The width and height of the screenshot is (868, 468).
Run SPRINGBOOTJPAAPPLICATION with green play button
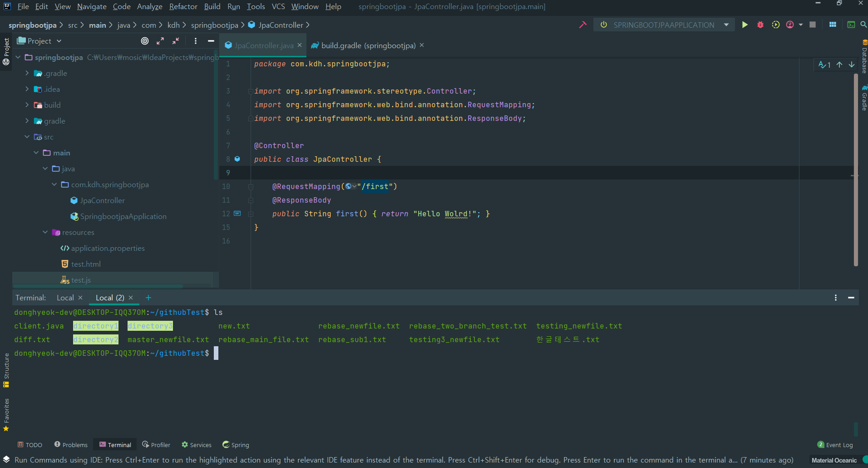coord(745,25)
